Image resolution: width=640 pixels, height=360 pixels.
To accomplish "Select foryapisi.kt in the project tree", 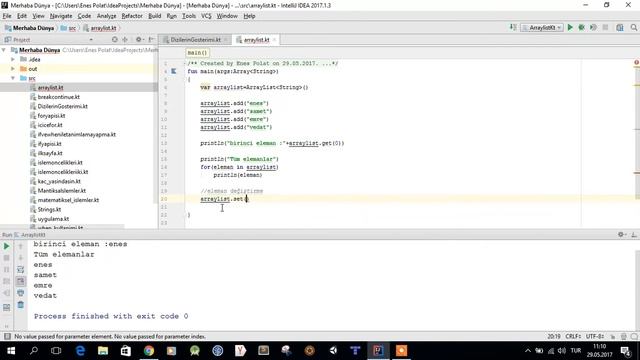I will pos(51,116).
